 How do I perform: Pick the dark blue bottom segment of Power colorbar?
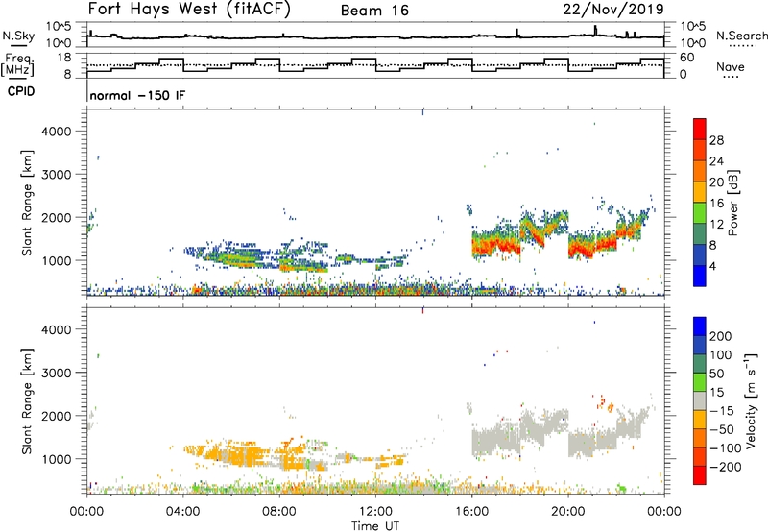(700, 277)
